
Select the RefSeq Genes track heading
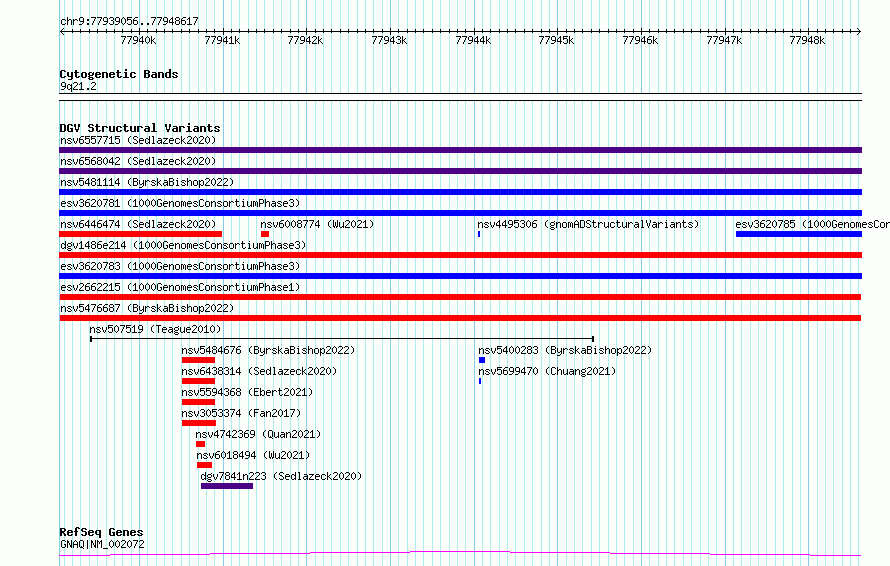tap(101, 533)
